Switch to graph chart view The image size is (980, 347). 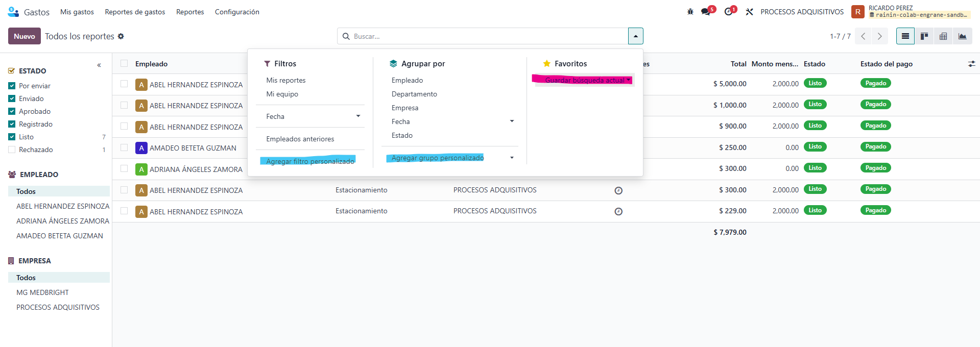(x=962, y=36)
